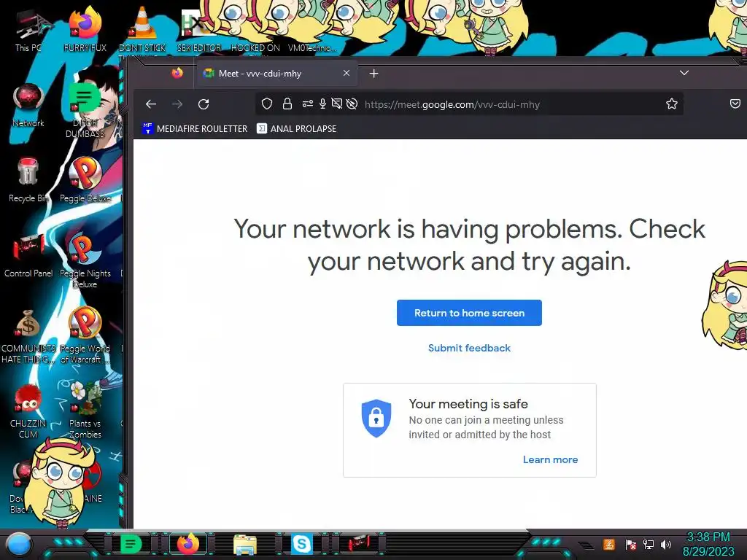Select the Meet - vvv-cdui-mhy tab
Screen dimensions: 747x560
coord(276,74)
